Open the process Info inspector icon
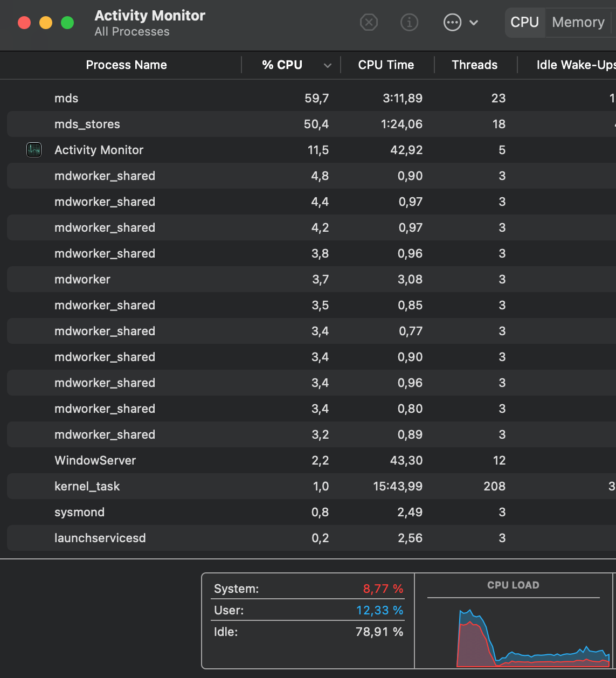The image size is (616, 678). (410, 23)
